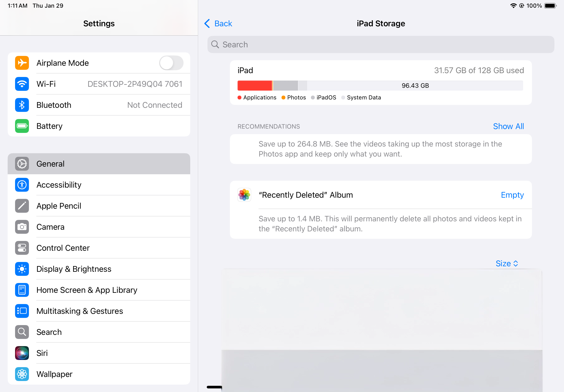
Task: Tap the free space 96.43 GB bar section
Action: point(415,86)
